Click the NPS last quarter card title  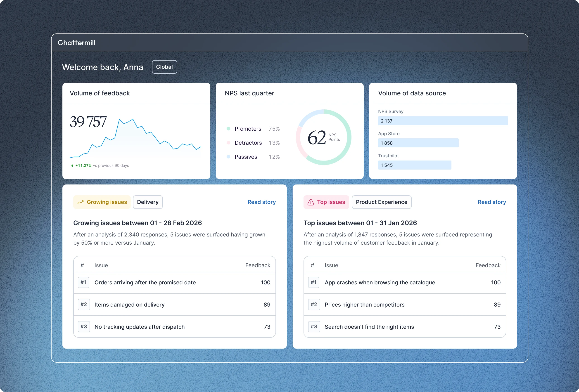pyautogui.click(x=249, y=93)
